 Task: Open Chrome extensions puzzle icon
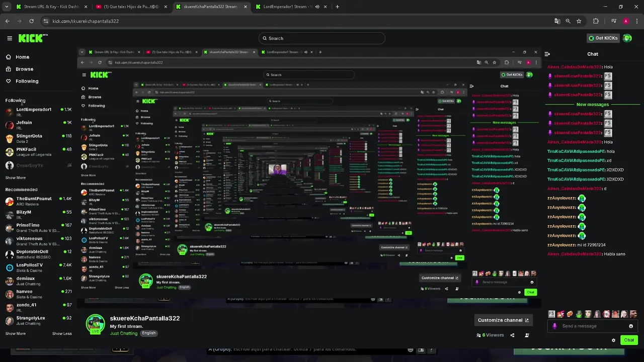596,21
